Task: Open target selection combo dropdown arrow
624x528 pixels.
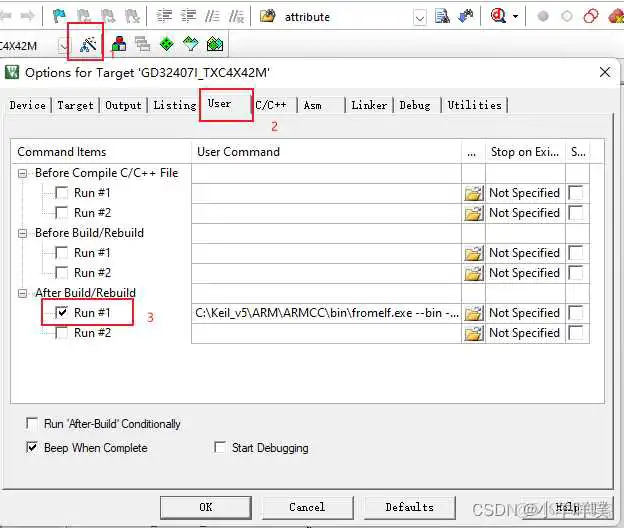Action: [x=63, y=46]
